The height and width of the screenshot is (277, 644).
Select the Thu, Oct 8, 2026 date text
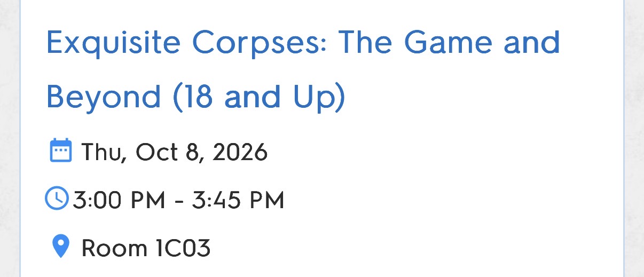pos(174,153)
